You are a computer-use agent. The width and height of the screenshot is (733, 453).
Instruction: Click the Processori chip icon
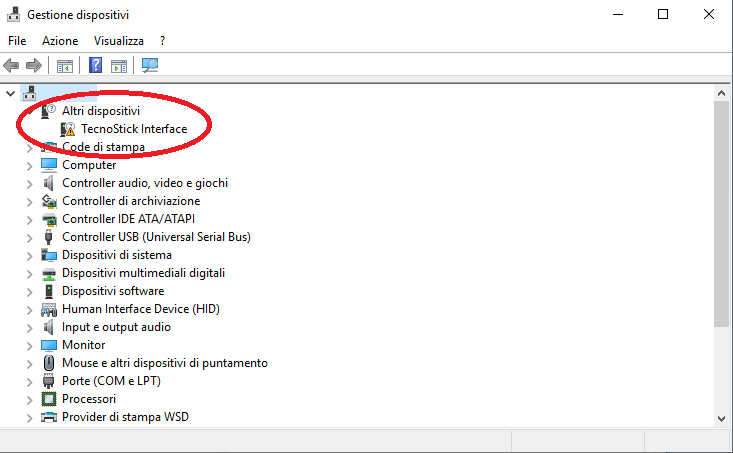(49, 399)
